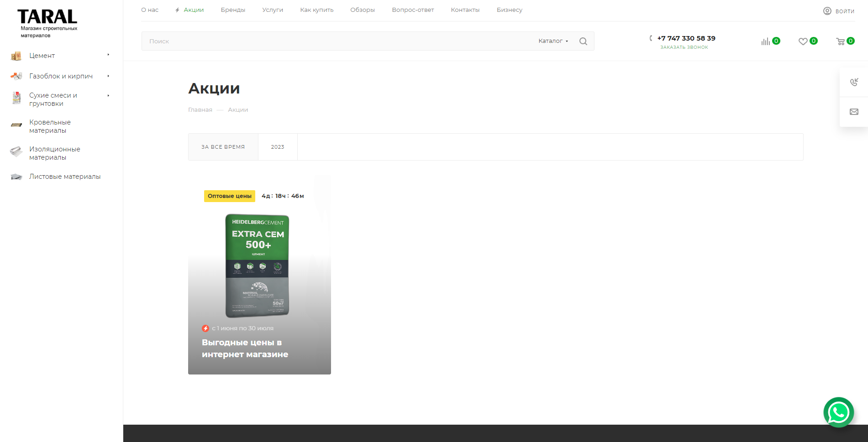Viewport: 868px width, 442px height.
Task: Open Кровельные материалы category
Action: 50,126
